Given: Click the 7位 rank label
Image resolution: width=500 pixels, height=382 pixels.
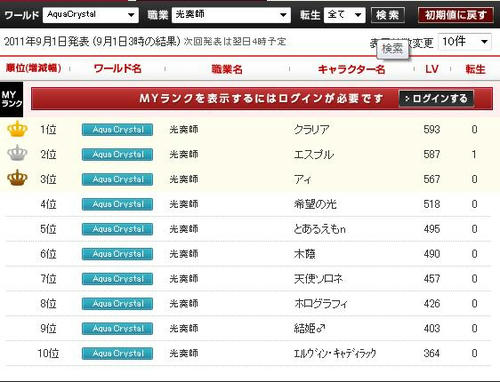Looking at the screenshot, I should pos(48,279).
